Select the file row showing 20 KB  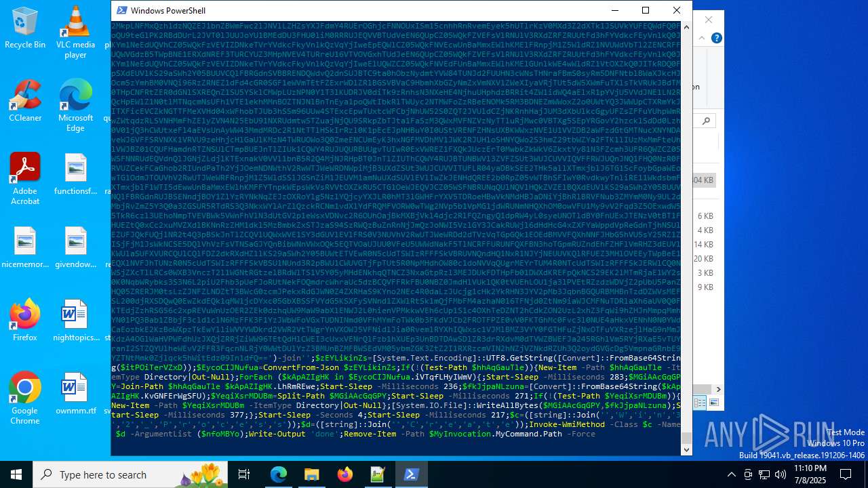(x=705, y=258)
